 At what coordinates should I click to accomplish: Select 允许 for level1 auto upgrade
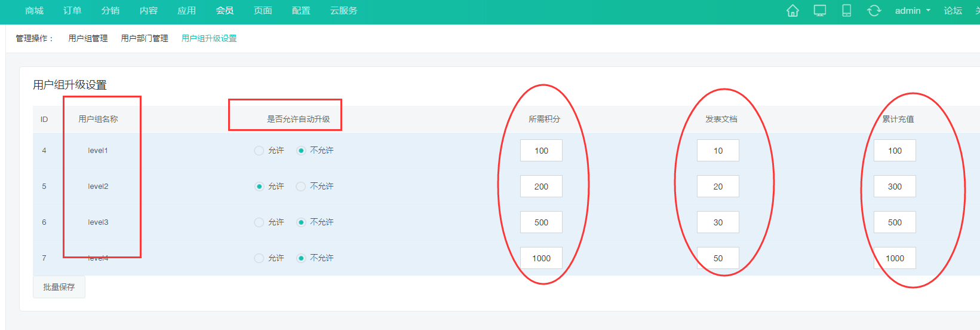tap(259, 151)
